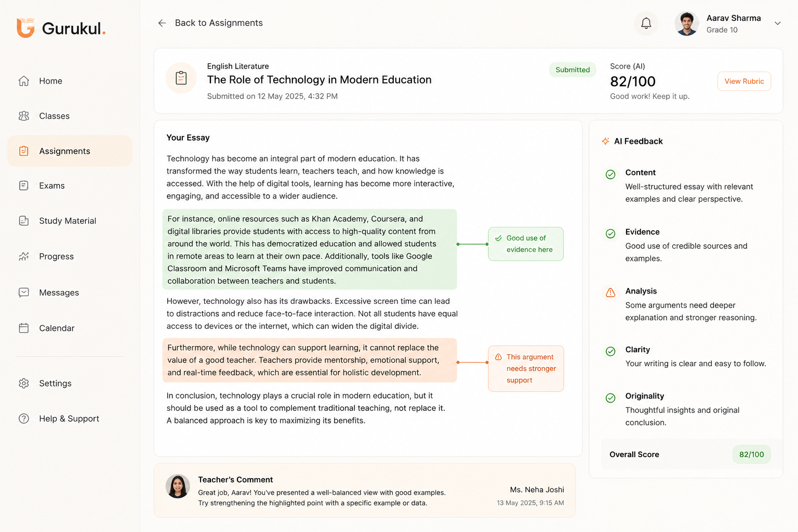
Task: Click Aarav Sharma's profile avatar
Action: pos(687,23)
